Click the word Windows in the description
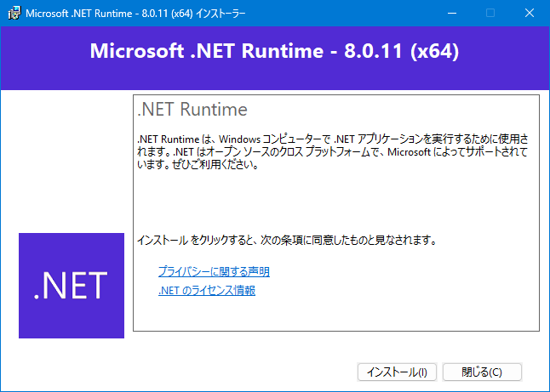Screen dimensions: 550x392 click(x=239, y=139)
